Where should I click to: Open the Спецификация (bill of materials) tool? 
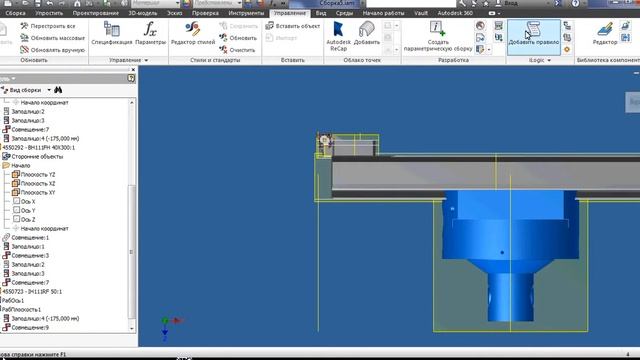point(111,33)
